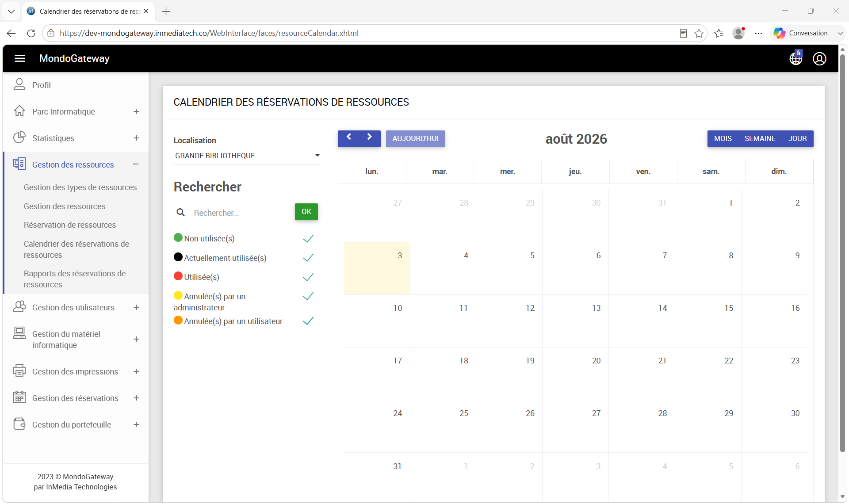
Task: Expand Gestion des utilisateurs plus sign
Action: [136, 307]
